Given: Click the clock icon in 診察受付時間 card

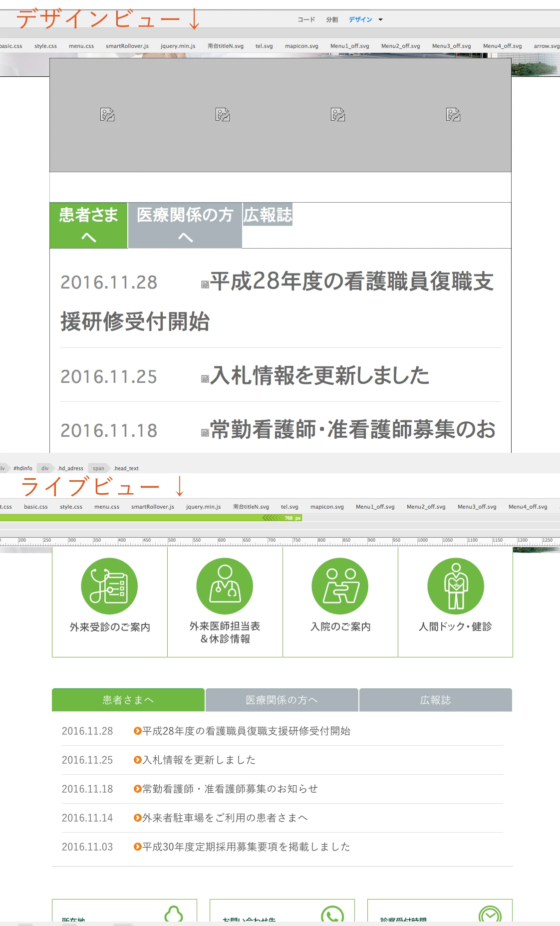Looking at the screenshot, I should [490, 915].
